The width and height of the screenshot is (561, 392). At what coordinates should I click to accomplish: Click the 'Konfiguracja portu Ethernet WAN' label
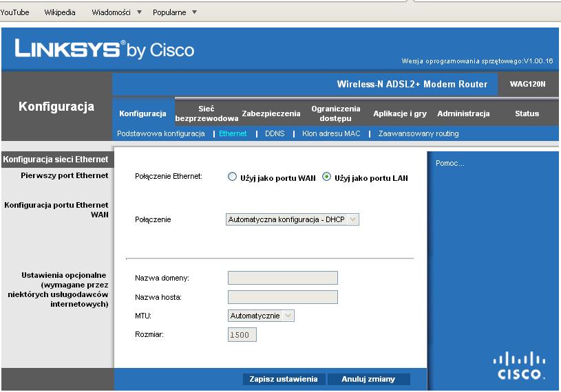coord(56,210)
